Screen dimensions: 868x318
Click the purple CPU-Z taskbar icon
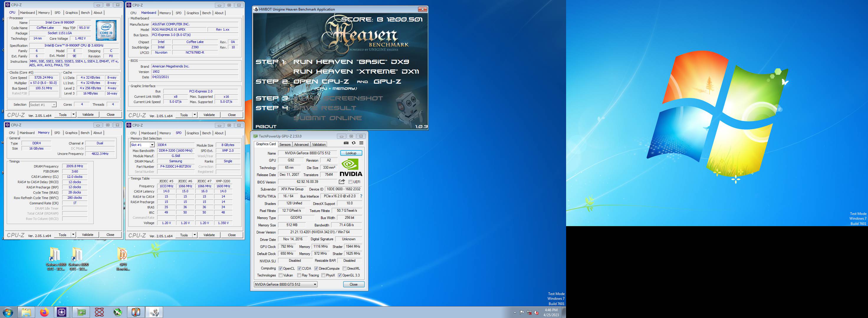point(62,312)
